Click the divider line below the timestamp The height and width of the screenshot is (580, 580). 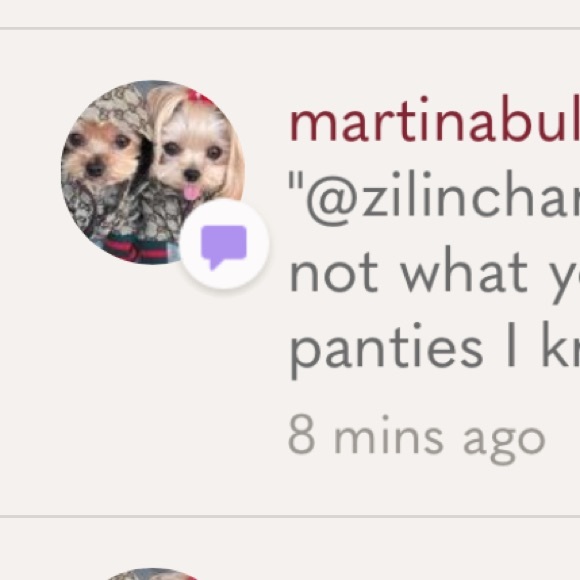click(290, 516)
